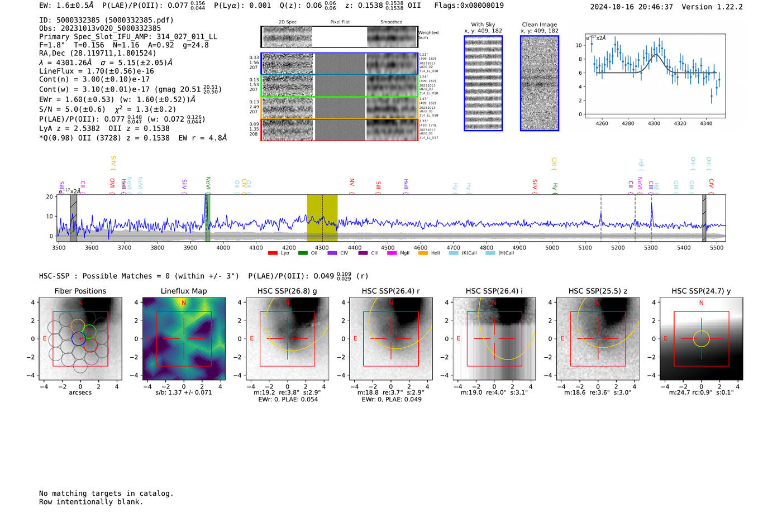Click the LineFlux = 1.70(±0.56)e-16 text

click(x=97, y=71)
